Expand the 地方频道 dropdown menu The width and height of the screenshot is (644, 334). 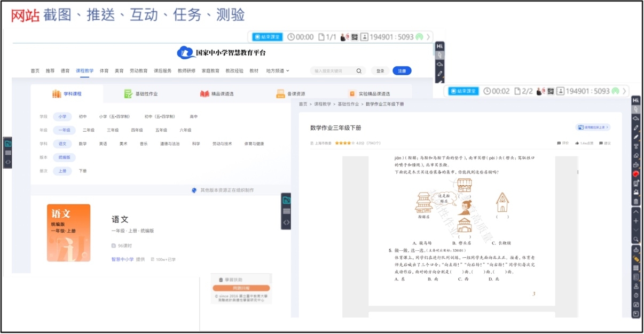click(x=278, y=71)
